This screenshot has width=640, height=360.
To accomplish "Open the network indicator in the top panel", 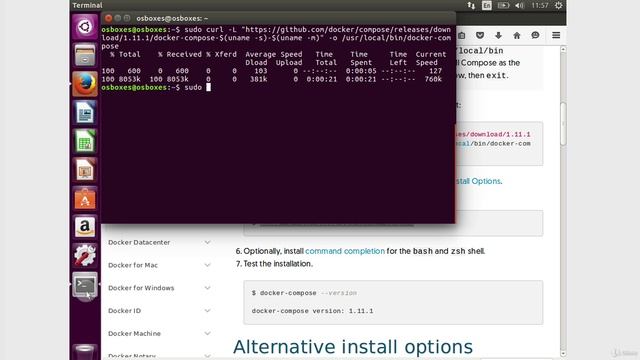I will point(471,5).
